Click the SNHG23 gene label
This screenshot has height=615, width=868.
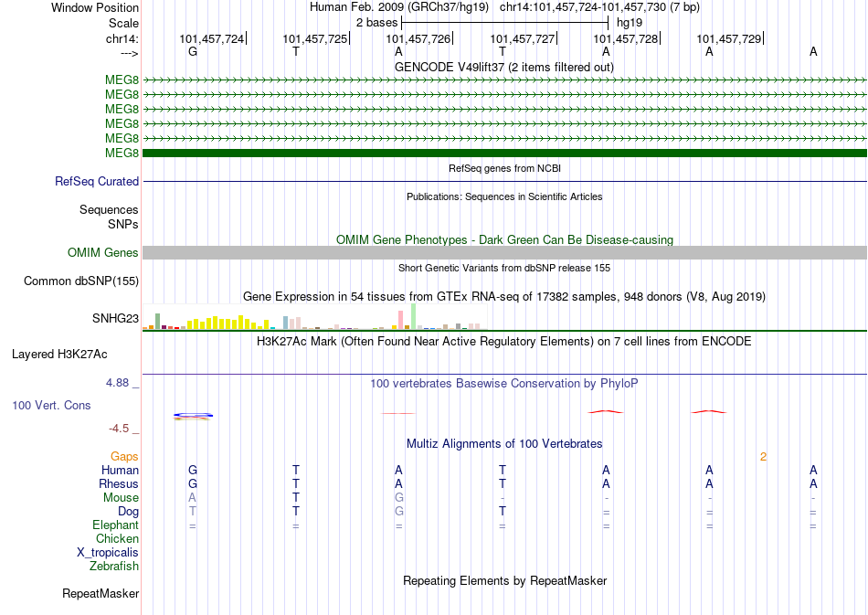tap(115, 318)
